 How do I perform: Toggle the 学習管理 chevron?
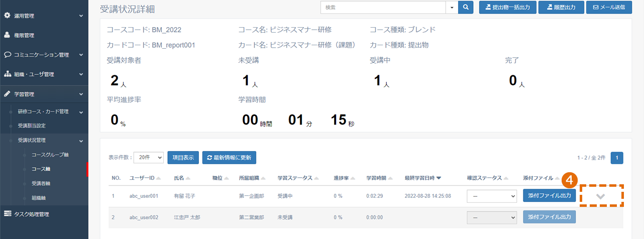[x=81, y=94]
